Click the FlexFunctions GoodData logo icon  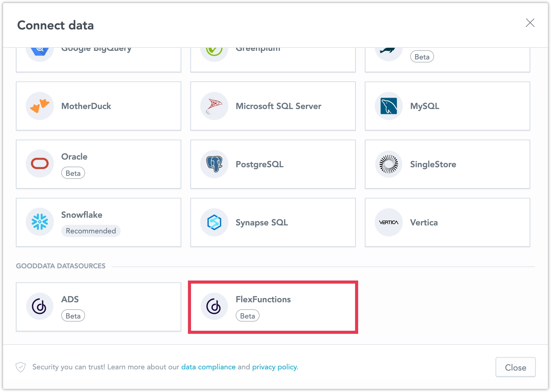tap(214, 306)
